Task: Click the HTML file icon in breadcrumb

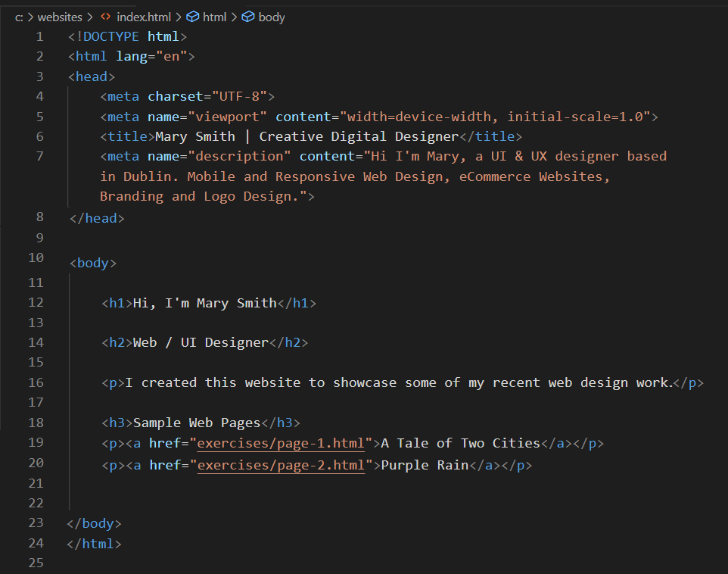Action: 105,17
